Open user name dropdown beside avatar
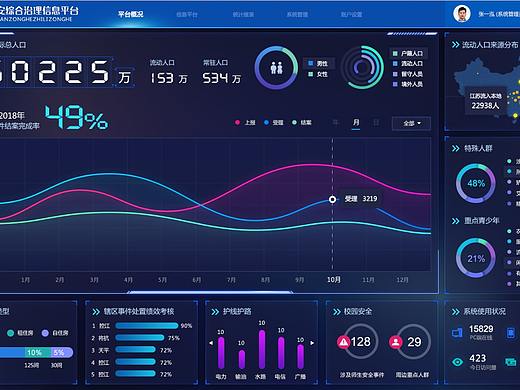This screenshot has height=390, width=520. pos(499,14)
